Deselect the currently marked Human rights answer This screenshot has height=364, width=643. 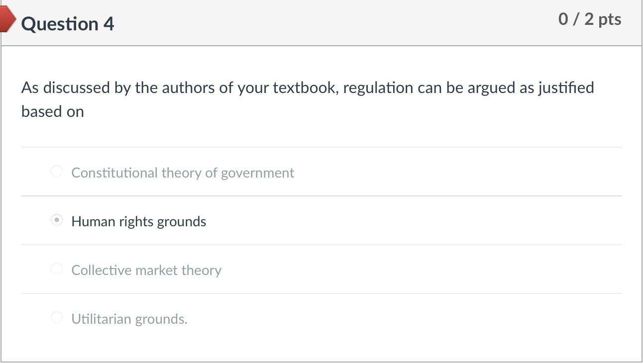(56, 220)
